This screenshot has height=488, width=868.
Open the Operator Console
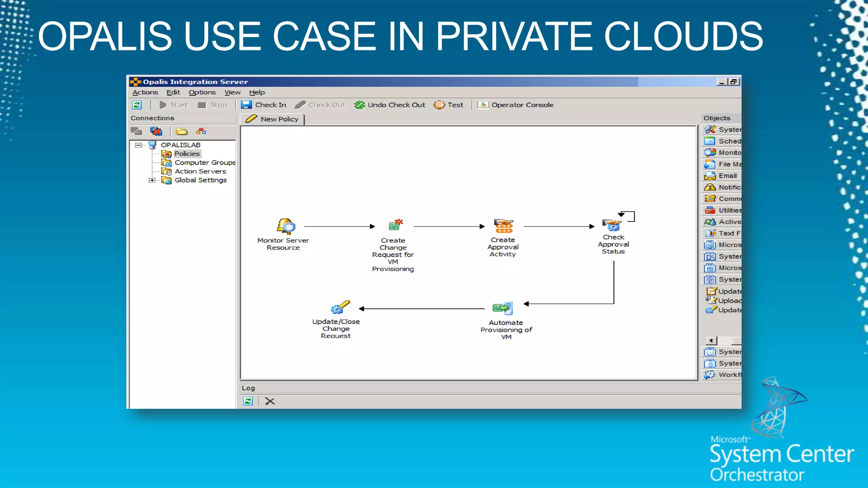tap(515, 105)
